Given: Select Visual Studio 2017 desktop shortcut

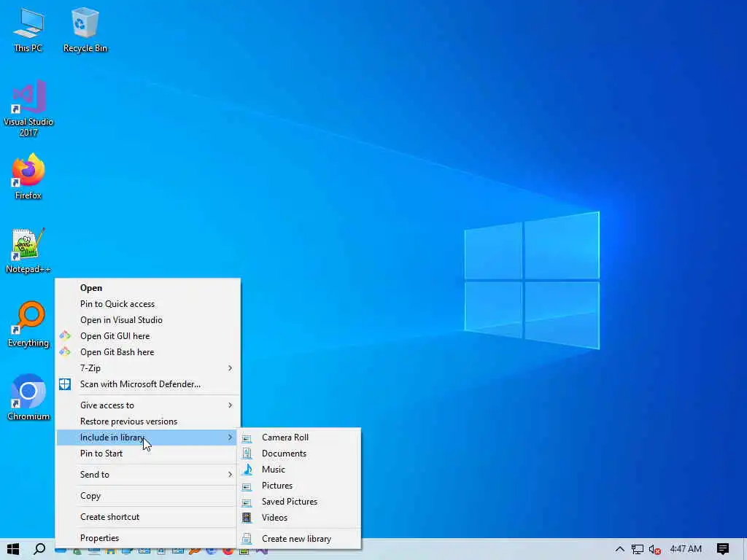Looking at the screenshot, I should [28, 109].
